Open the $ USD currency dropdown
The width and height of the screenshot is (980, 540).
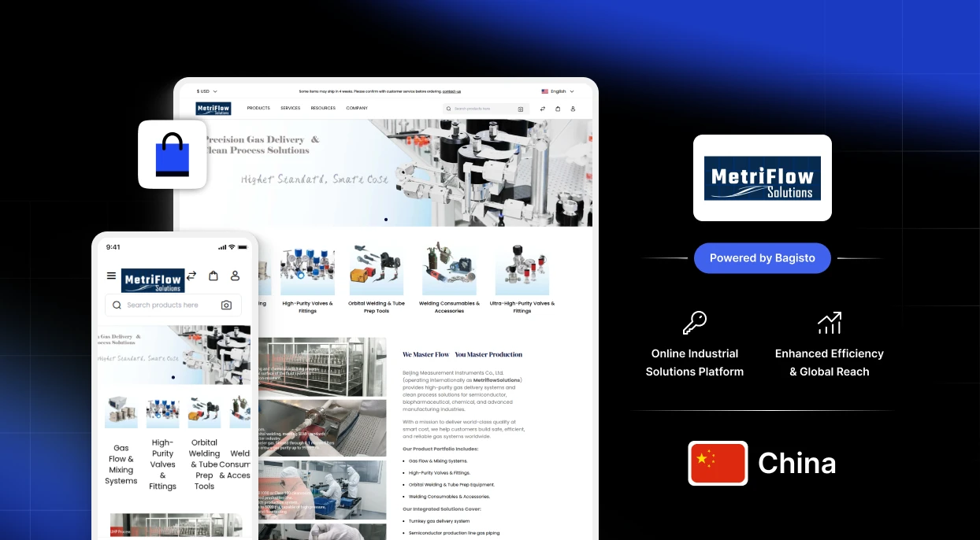(x=207, y=91)
